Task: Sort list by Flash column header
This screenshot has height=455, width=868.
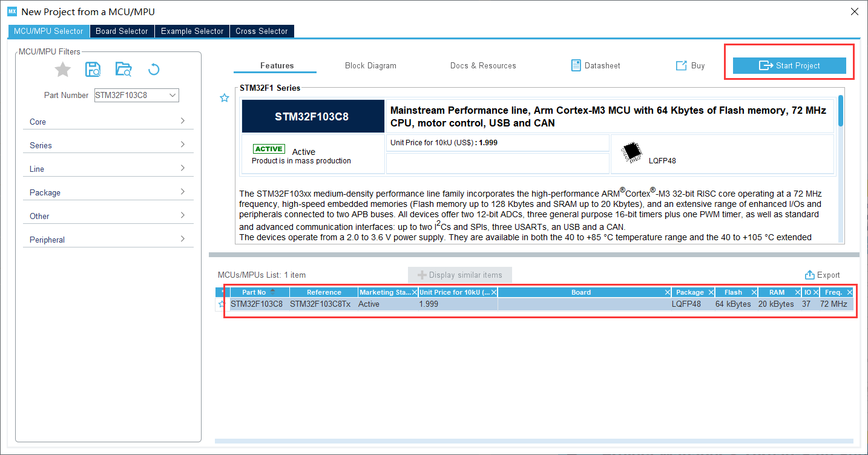Action: pyautogui.click(x=733, y=292)
